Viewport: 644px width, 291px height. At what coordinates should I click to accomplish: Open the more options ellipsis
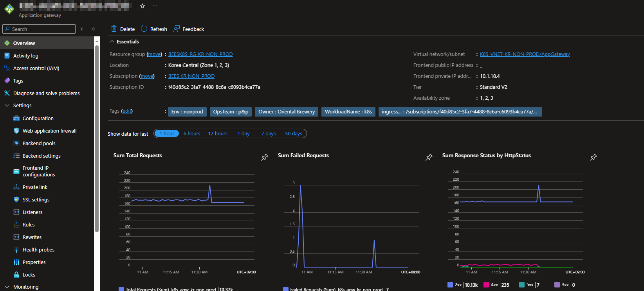click(x=155, y=6)
